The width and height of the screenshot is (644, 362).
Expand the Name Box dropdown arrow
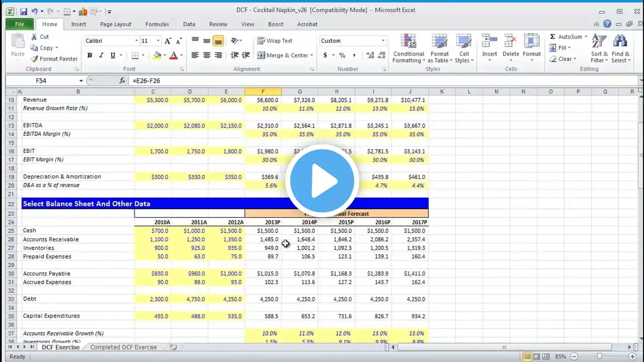click(x=81, y=80)
